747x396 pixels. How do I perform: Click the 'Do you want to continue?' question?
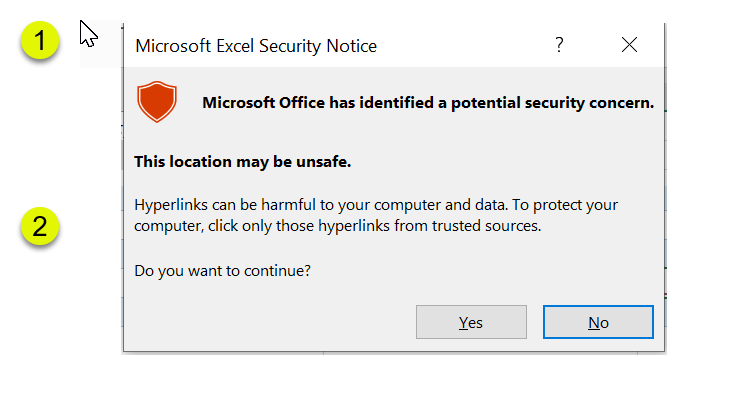222,271
